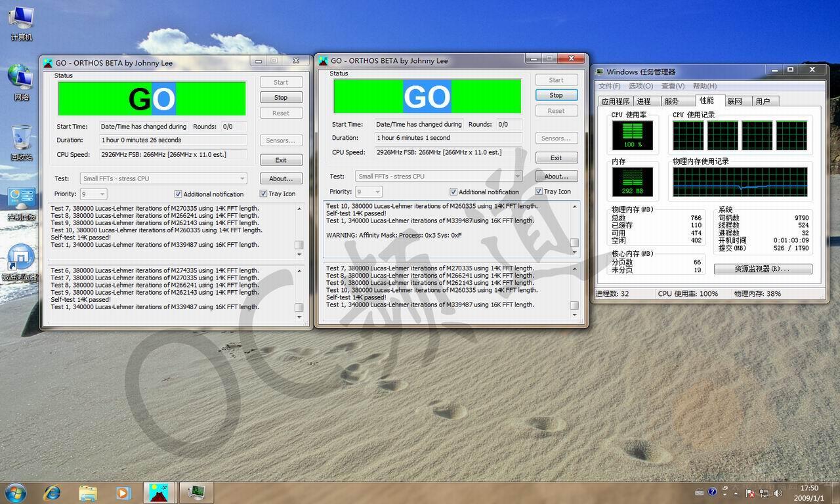
Task: Switch to the 应用程序 tab
Action: tap(616, 101)
